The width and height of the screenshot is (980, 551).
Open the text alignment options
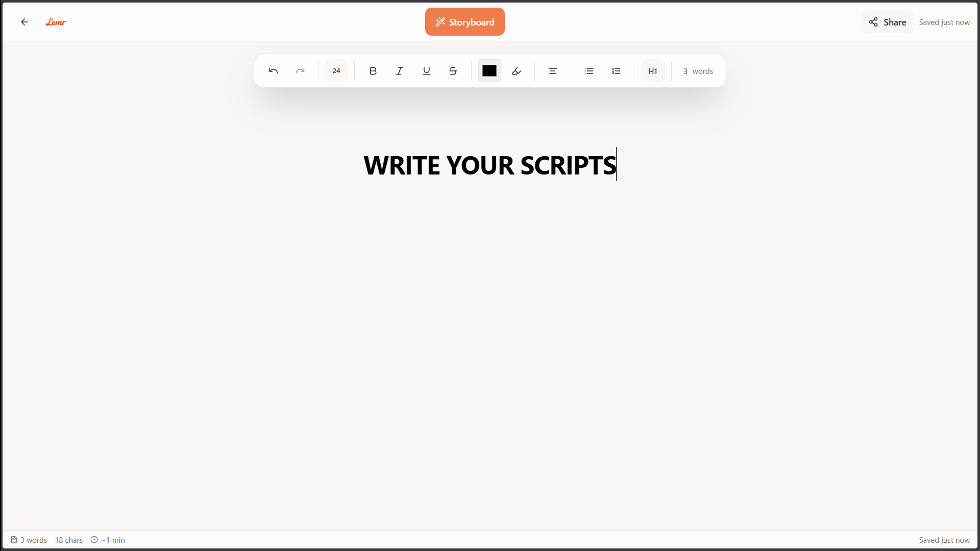[x=552, y=71]
